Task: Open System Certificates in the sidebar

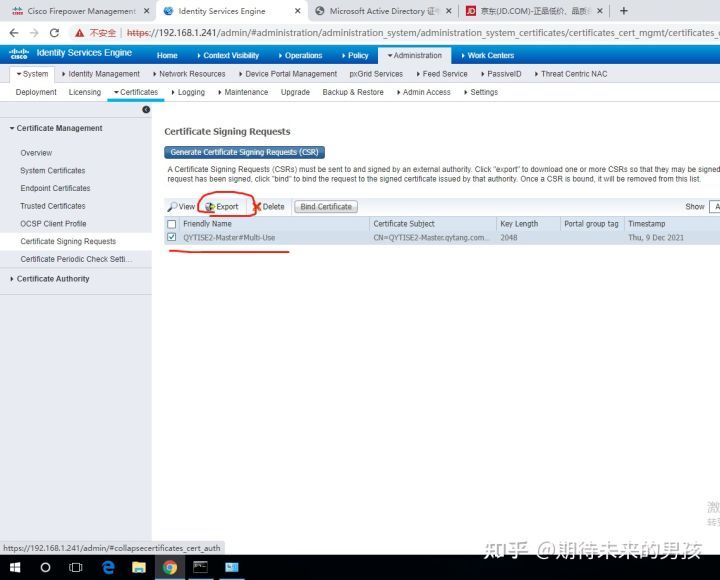Action: pyautogui.click(x=53, y=170)
